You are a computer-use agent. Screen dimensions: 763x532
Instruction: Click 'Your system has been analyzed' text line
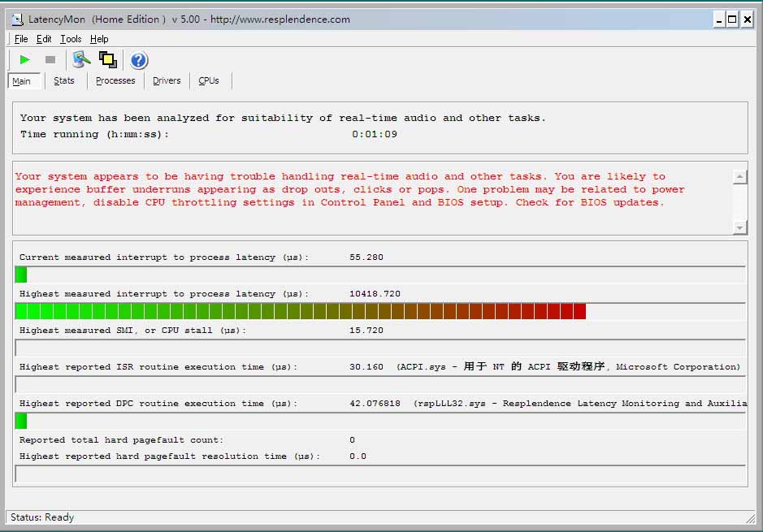click(283, 118)
